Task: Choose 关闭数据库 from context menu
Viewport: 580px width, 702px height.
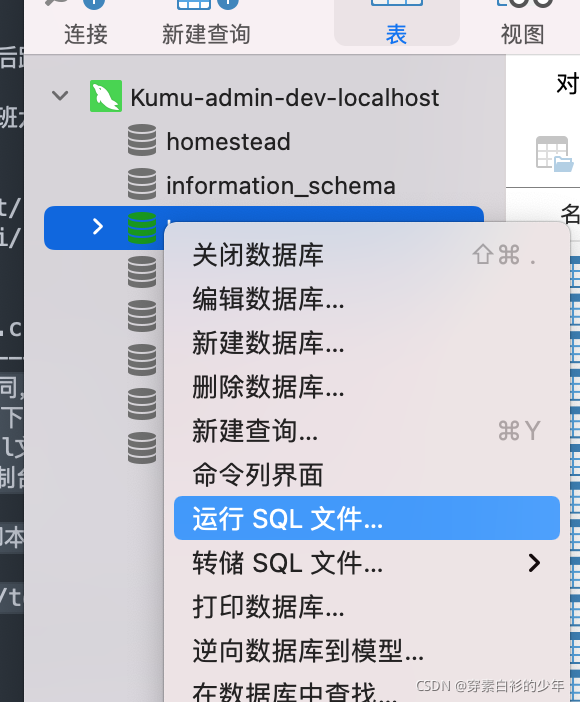Action: pos(367,255)
